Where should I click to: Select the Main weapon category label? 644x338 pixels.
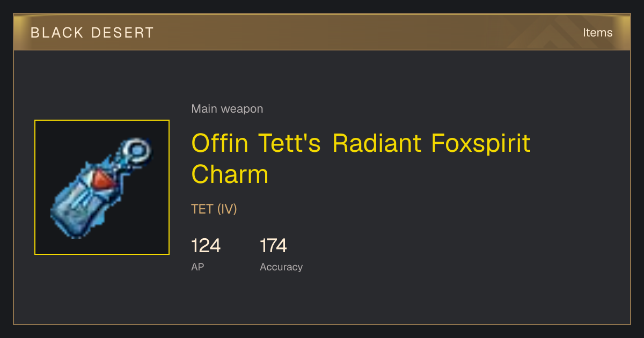tap(227, 109)
